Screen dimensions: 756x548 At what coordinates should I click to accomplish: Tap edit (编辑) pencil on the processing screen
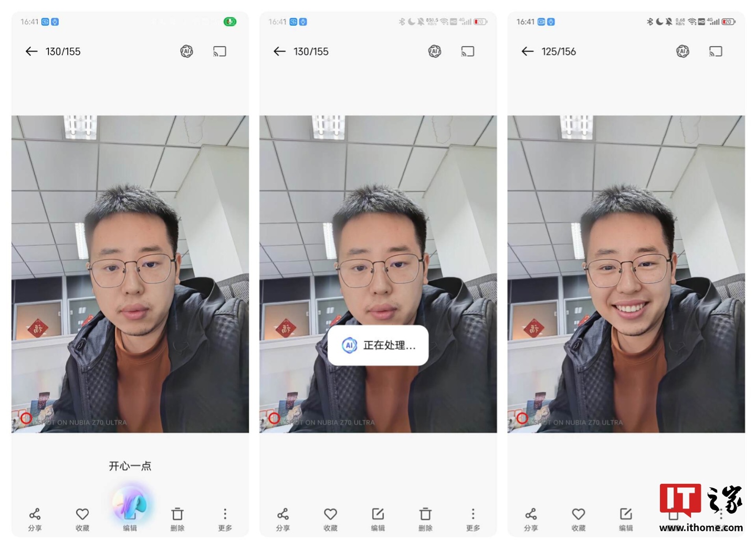(x=378, y=519)
